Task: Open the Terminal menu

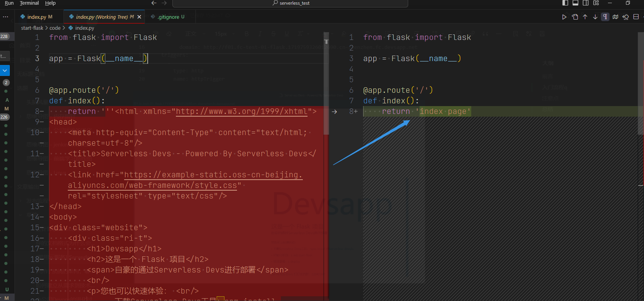Action: pyautogui.click(x=29, y=3)
